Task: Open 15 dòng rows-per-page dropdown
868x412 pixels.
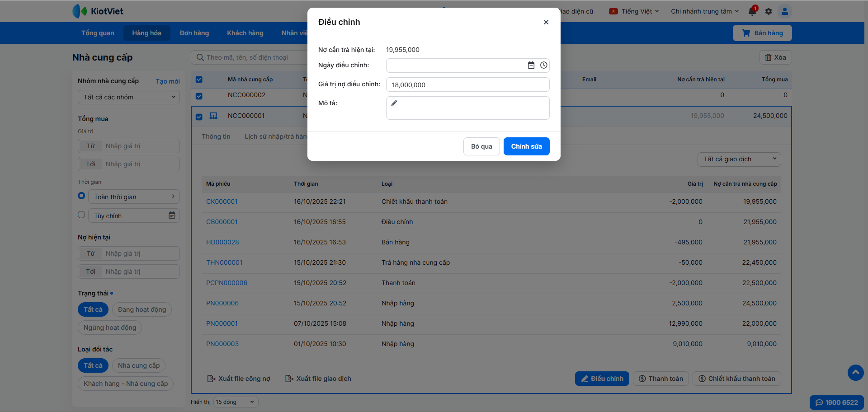Action: 236,402
